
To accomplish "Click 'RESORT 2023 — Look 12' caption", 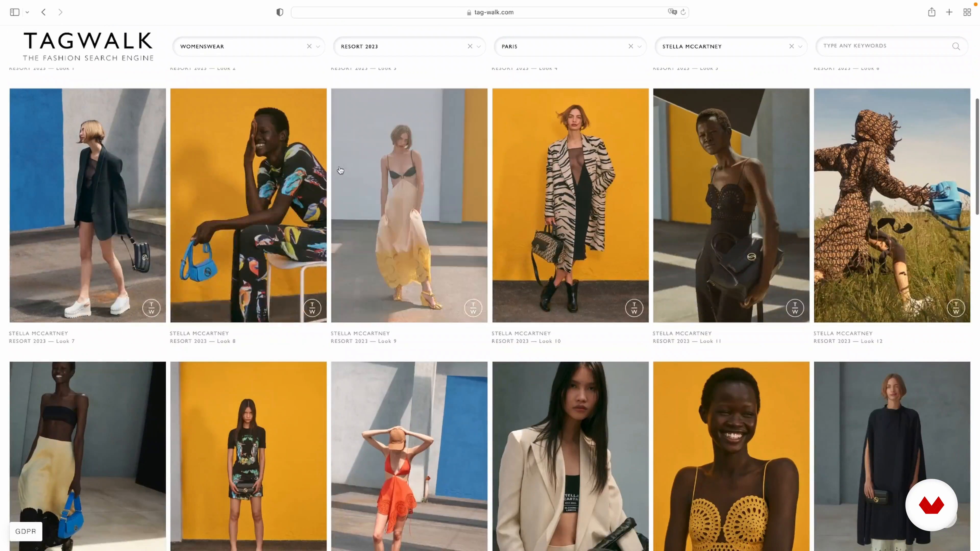I will [x=848, y=342].
